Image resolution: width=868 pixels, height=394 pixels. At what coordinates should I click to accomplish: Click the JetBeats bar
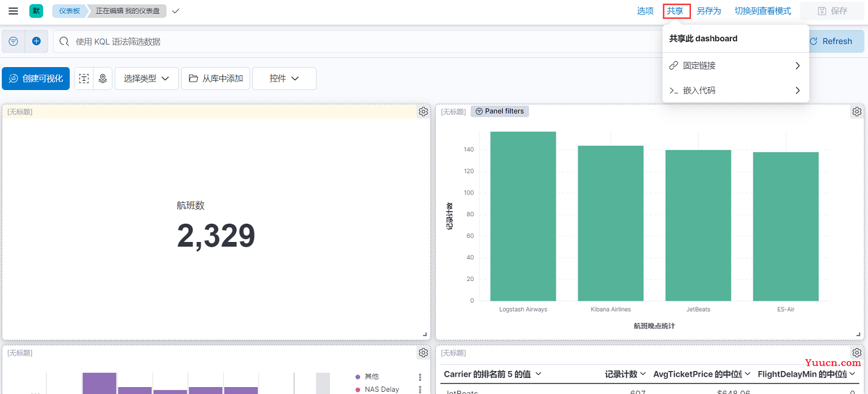tap(698, 225)
